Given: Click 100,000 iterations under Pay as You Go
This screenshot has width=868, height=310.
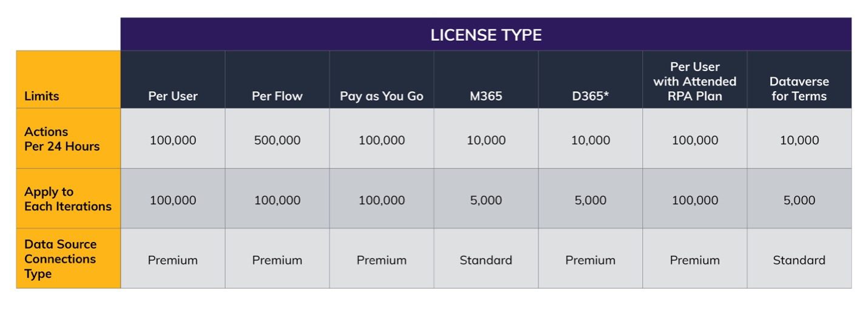Looking at the screenshot, I should (382, 200).
